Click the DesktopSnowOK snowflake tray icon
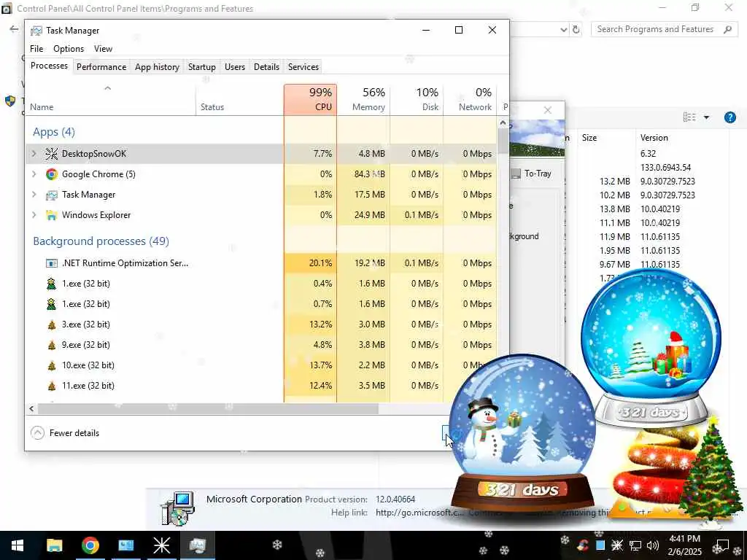The width and height of the screenshot is (747, 560). point(617,545)
